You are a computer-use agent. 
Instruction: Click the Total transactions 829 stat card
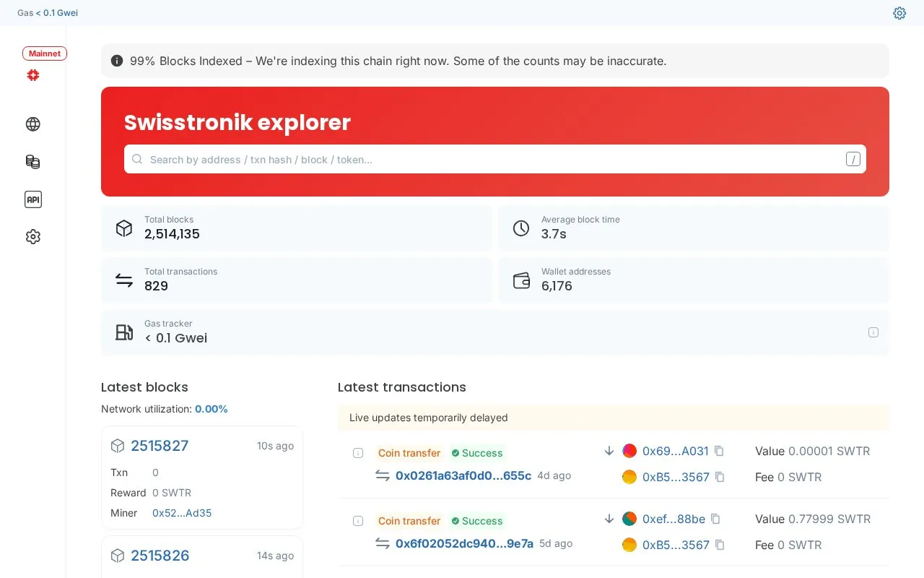coord(297,280)
